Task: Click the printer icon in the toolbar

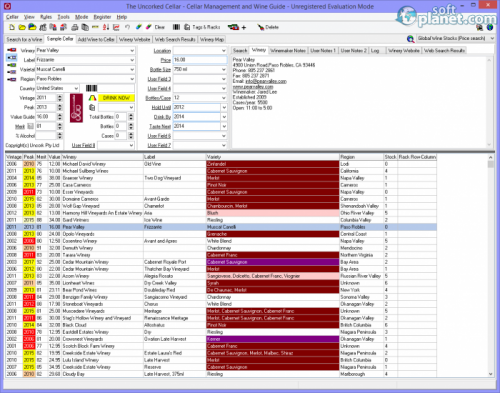Action: pos(75,27)
